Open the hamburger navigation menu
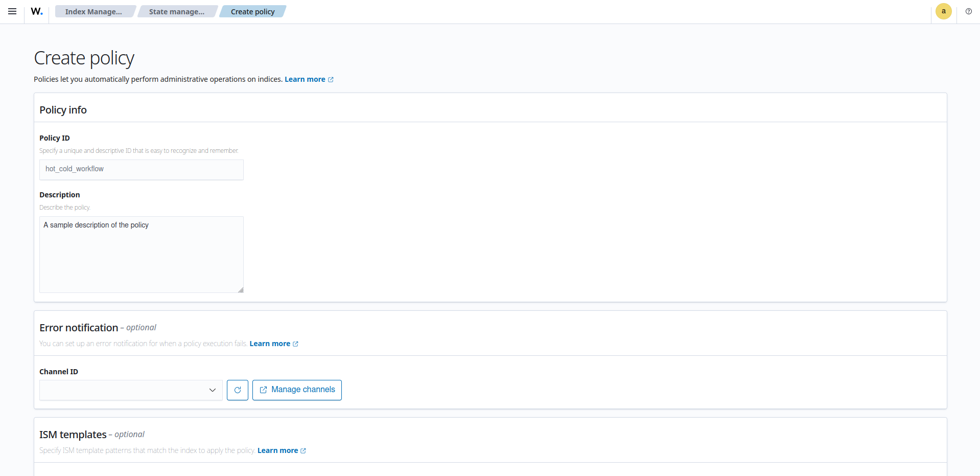 pyautogui.click(x=12, y=11)
